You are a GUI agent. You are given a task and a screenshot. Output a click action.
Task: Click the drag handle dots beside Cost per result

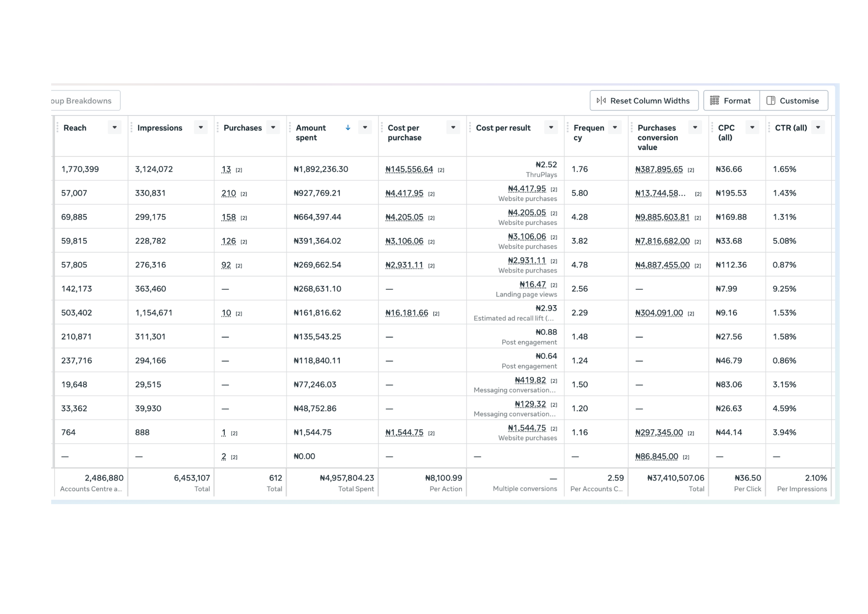[x=470, y=128]
